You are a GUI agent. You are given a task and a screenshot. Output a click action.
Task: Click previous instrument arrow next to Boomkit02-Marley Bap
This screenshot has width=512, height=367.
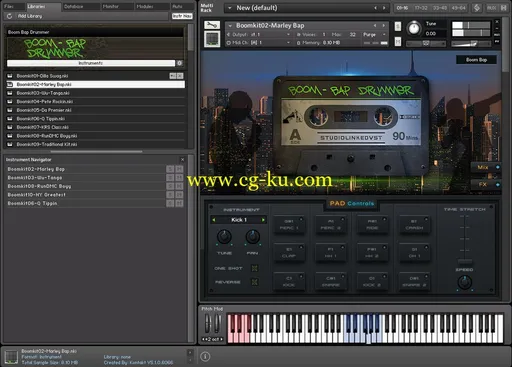[375, 25]
